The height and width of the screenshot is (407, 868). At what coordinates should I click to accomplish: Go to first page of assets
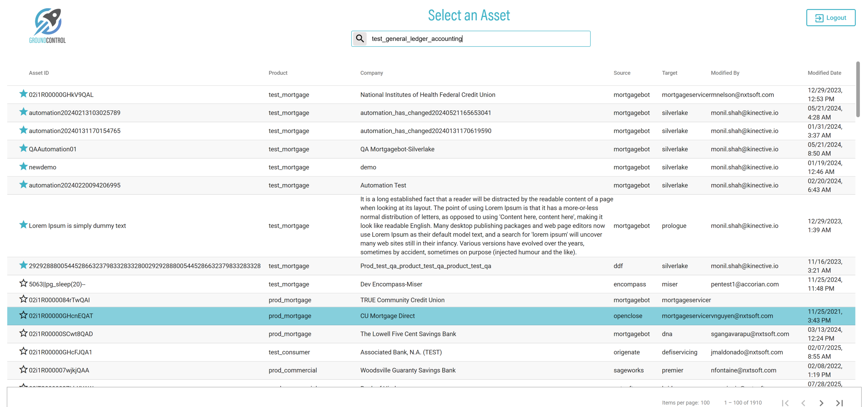tap(785, 402)
